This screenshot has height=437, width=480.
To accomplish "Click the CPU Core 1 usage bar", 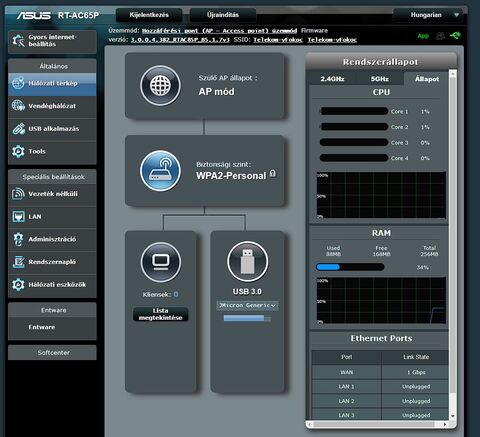I will click(x=354, y=111).
